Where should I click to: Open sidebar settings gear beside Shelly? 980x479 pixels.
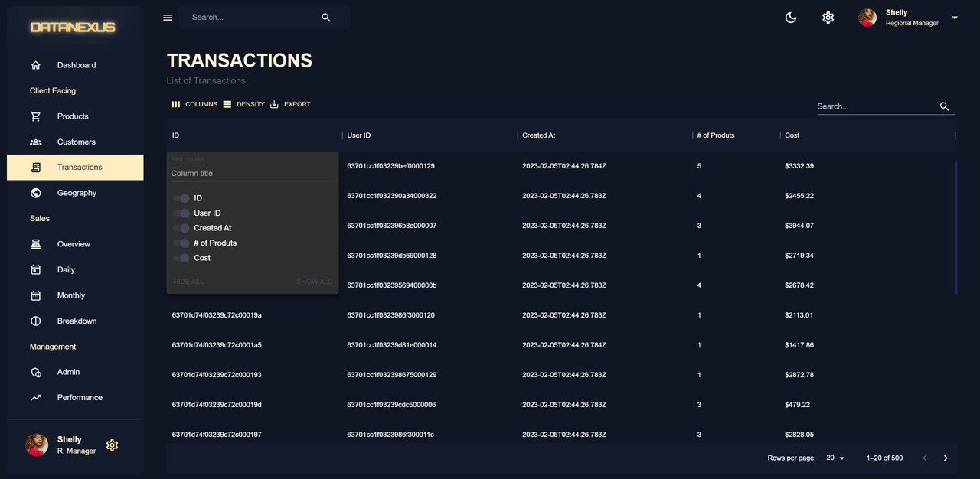(112, 445)
